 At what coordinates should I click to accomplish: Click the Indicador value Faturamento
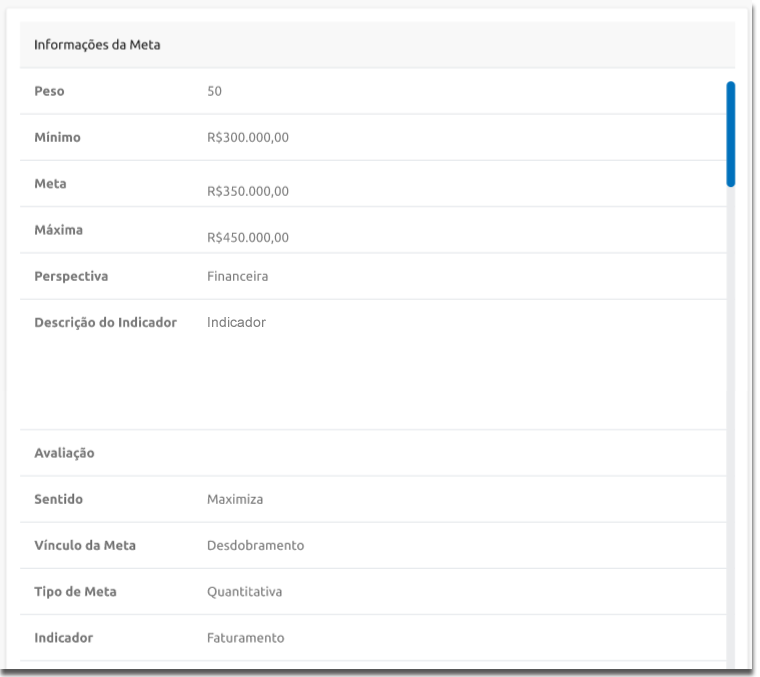[245, 637]
